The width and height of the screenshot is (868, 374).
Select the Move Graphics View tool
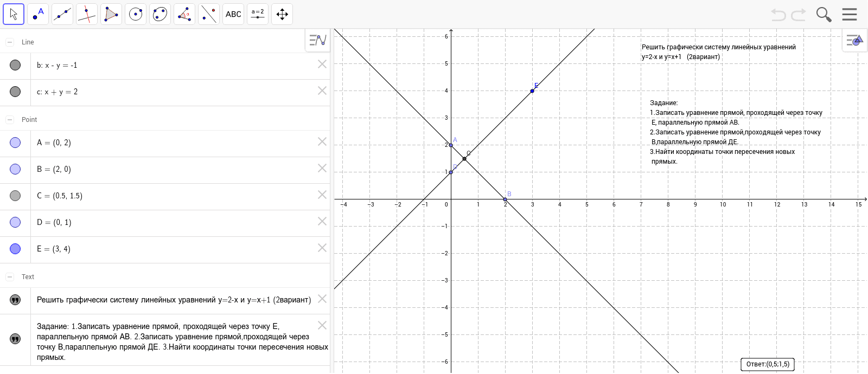[x=282, y=14]
